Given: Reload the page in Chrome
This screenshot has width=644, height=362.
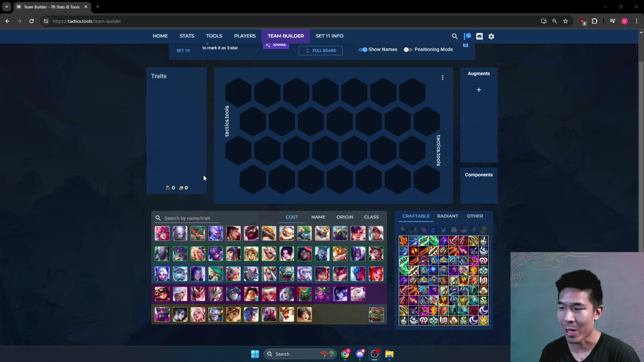Looking at the screenshot, I should click(x=32, y=21).
